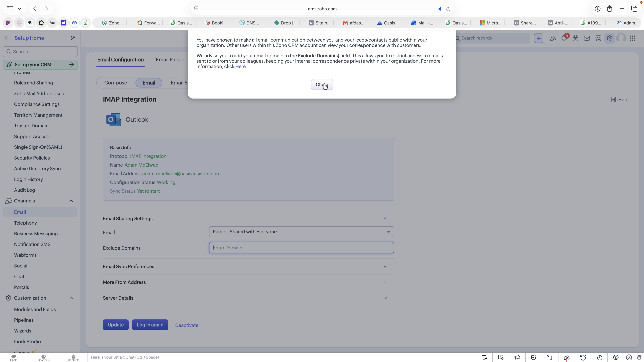Click the Deactivate link

(x=187, y=325)
